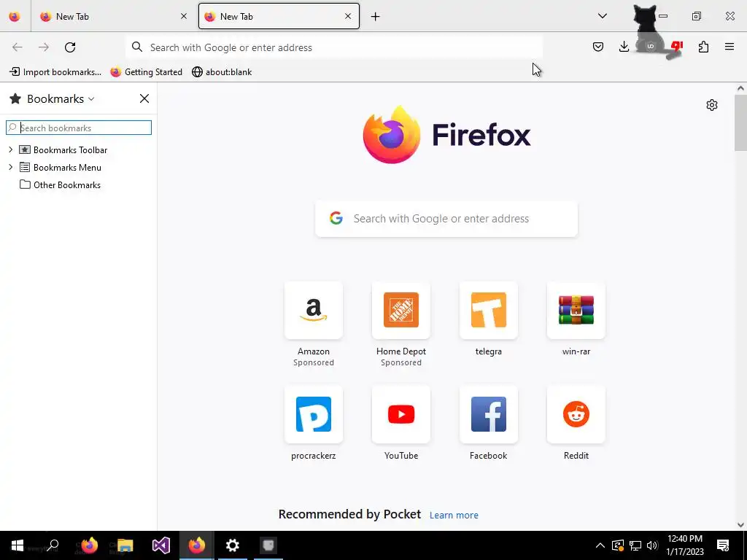The height and width of the screenshot is (560, 747).
Task: Click the Pocket Learn more link
Action: [x=454, y=516]
